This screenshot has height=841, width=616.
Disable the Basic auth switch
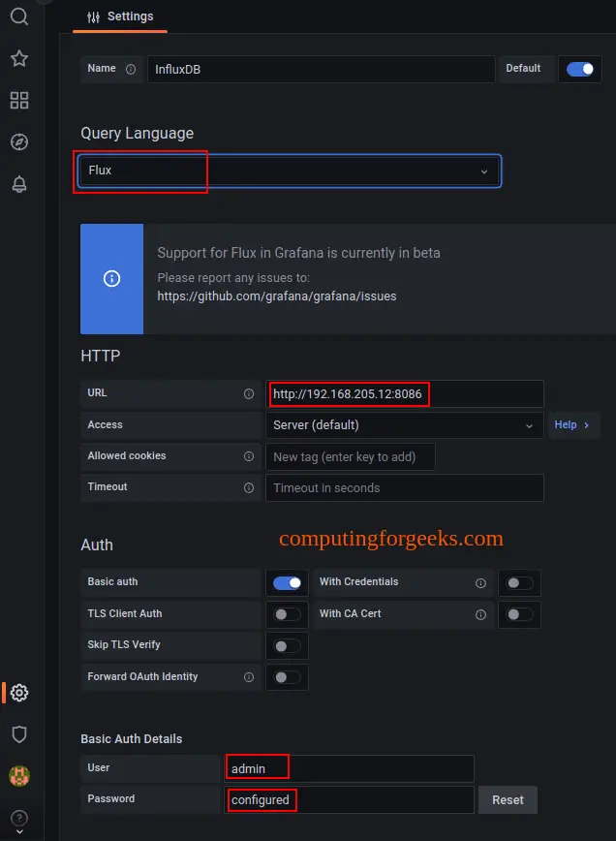(x=287, y=583)
